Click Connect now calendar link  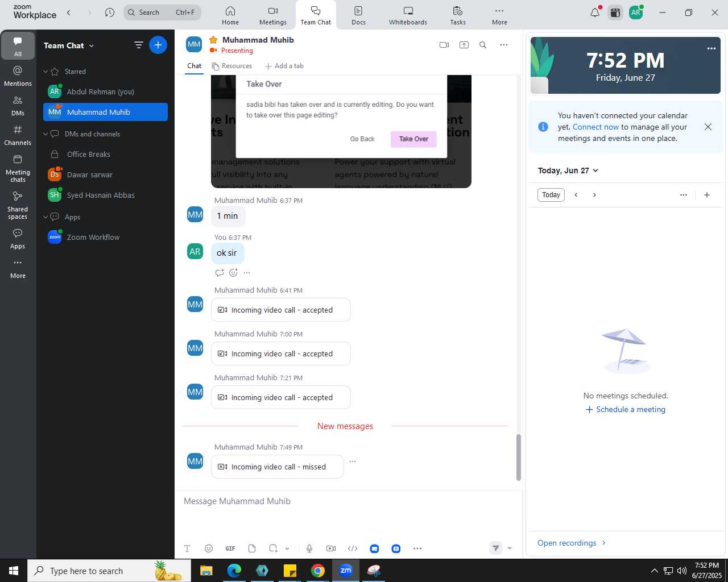pos(595,127)
